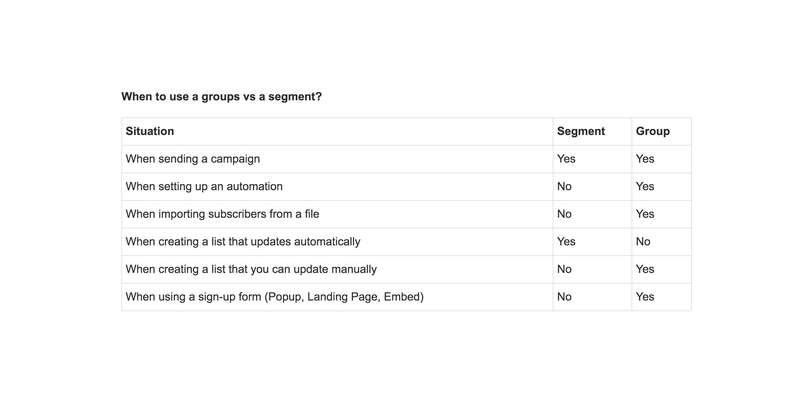Click Group value Yes for automation row

click(x=645, y=187)
